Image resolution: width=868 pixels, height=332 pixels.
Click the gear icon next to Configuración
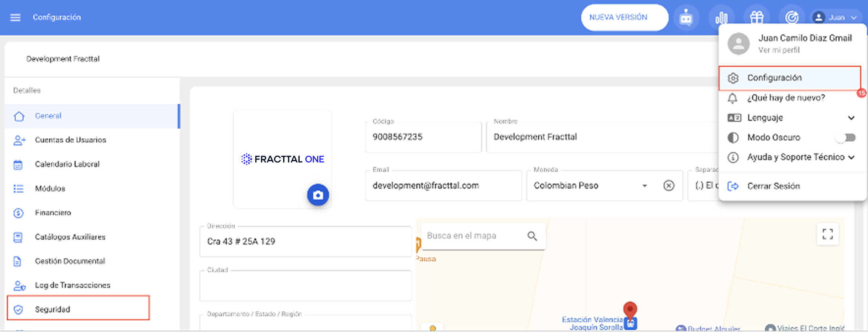pos(733,78)
